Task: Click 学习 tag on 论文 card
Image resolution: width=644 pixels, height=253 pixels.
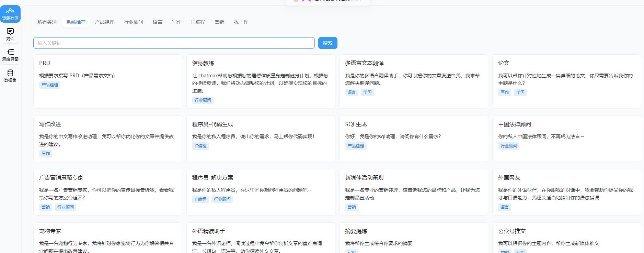Action: click(520, 92)
